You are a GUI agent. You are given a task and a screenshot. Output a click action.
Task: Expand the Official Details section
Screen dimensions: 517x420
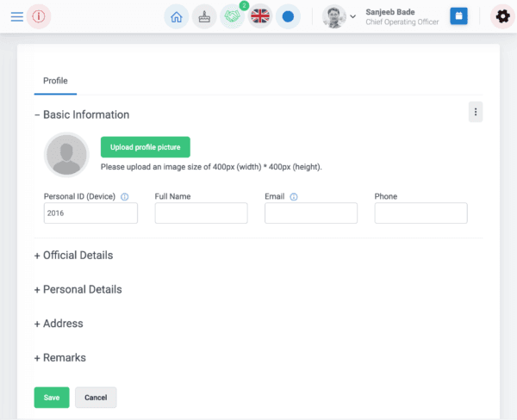point(73,256)
